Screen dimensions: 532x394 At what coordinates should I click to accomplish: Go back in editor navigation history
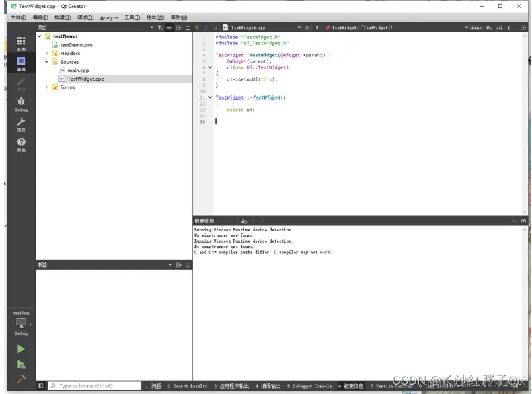tap(198, 28)
